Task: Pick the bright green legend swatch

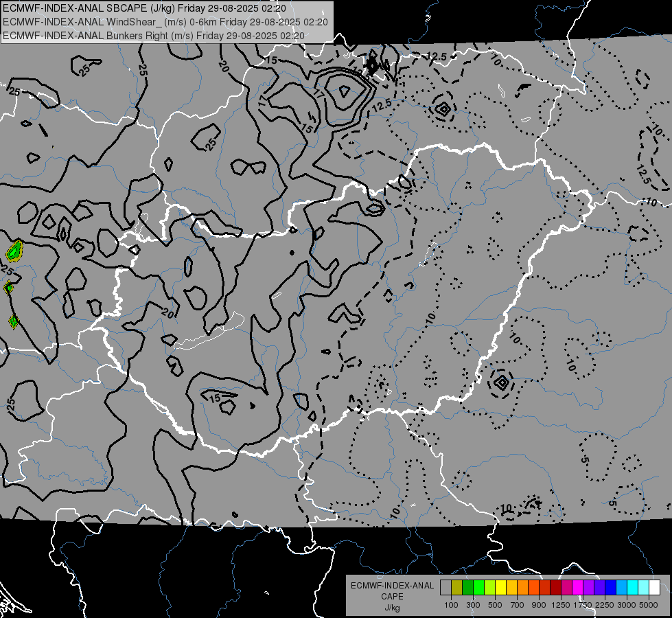Action: 478,588
